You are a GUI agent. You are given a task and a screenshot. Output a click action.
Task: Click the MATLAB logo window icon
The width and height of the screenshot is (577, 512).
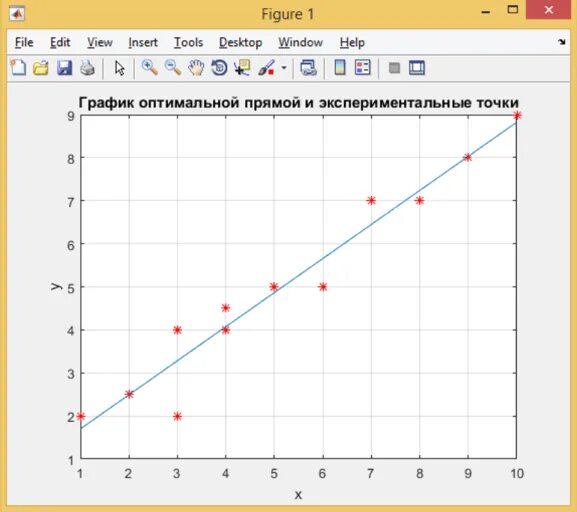coord(17,14)
